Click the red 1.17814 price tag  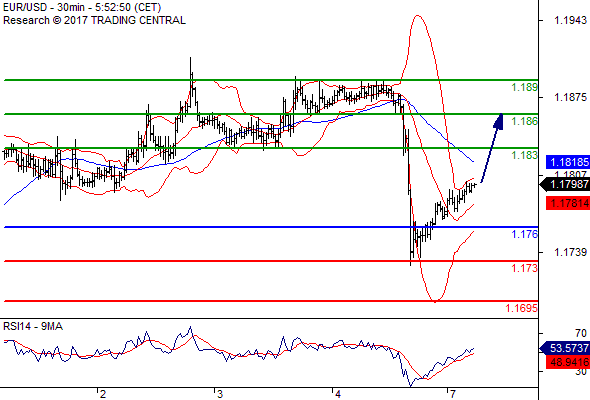pyautogui.click(x=568, y=203)
